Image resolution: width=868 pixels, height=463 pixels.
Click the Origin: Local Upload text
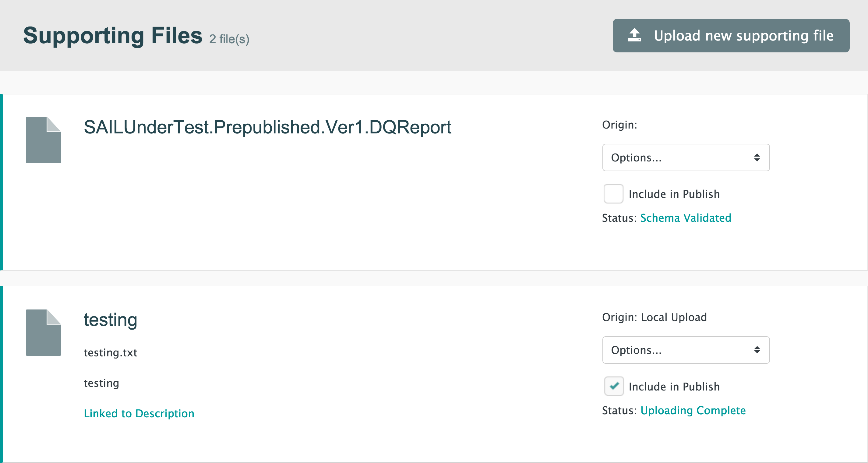click(x=654, y=317)
